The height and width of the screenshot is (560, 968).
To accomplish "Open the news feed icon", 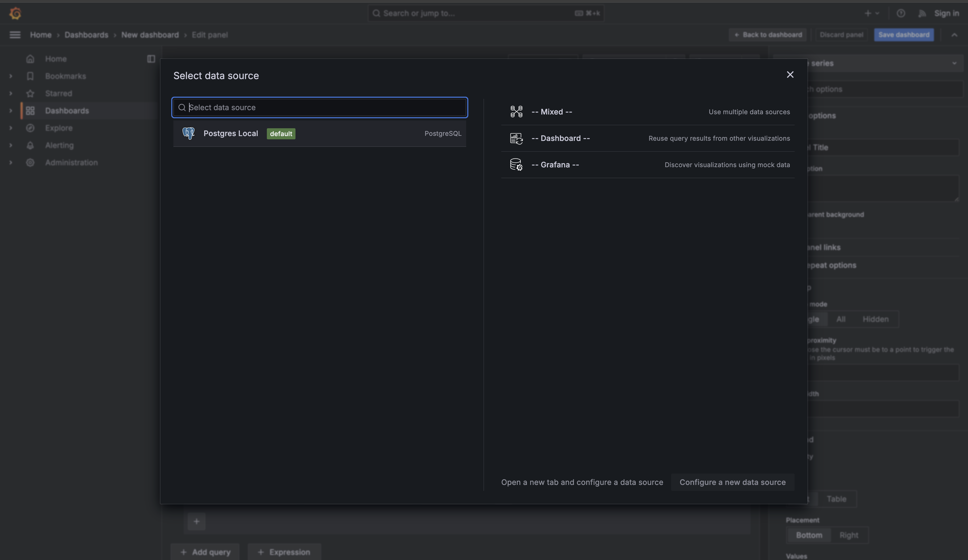I will point(922,14).
